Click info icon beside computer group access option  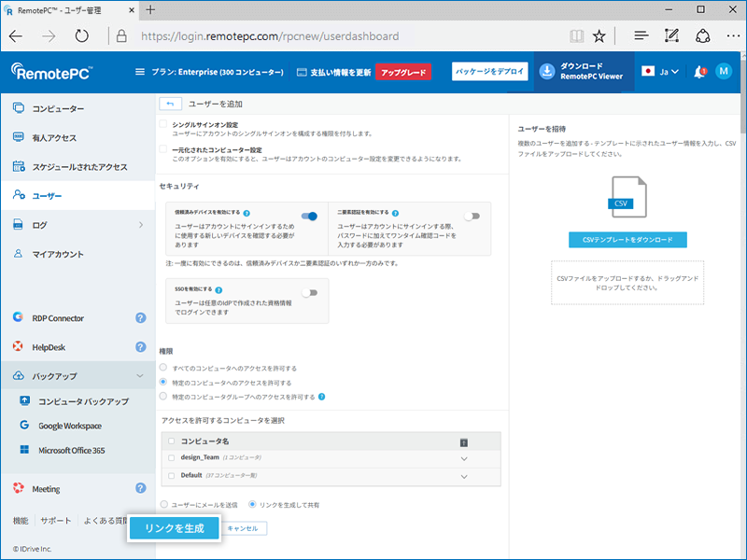(x=321, y=397)
